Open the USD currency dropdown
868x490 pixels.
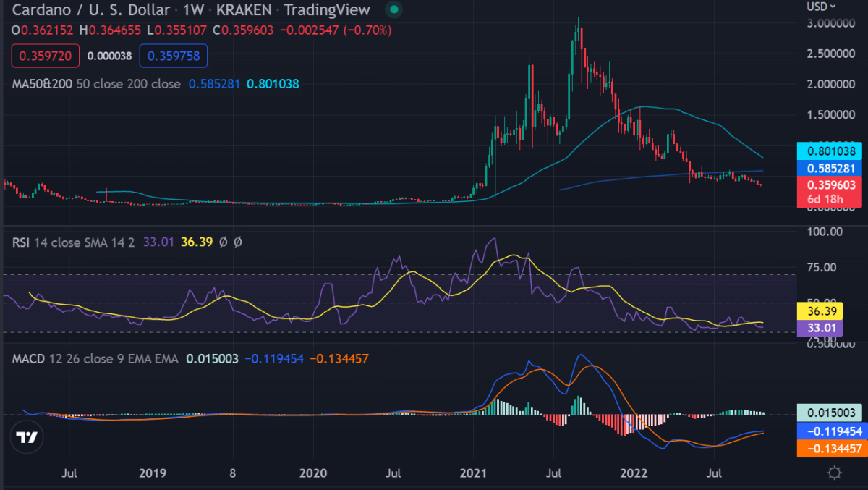[x=822, y=6]
